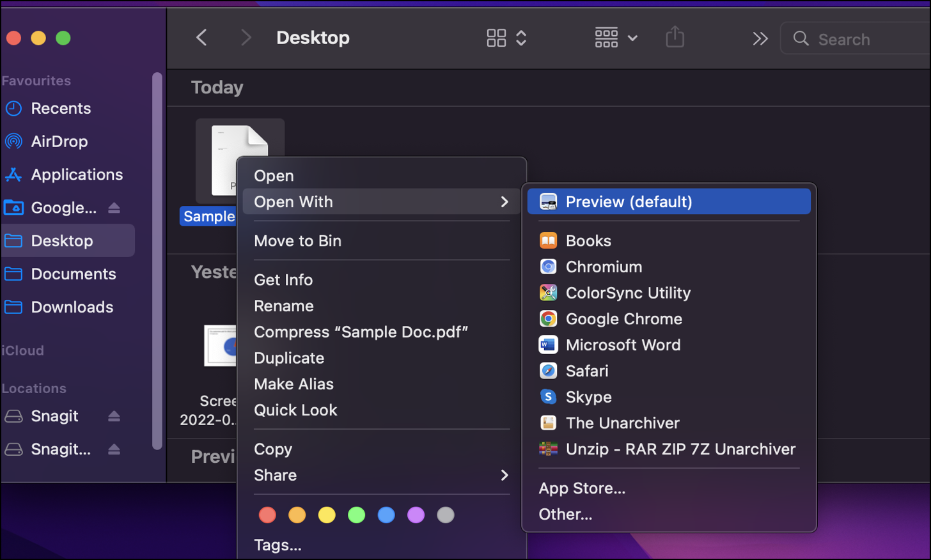This screenshot has width=931, height=560.
Task: Choose Rename in context menu
Action: [x=284, y=306]
